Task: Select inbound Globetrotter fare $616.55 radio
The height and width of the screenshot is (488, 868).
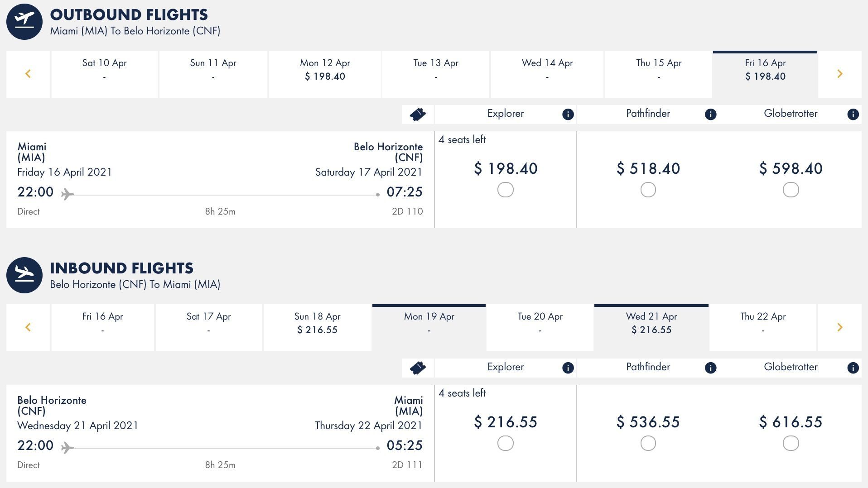Action: point(791,443)
